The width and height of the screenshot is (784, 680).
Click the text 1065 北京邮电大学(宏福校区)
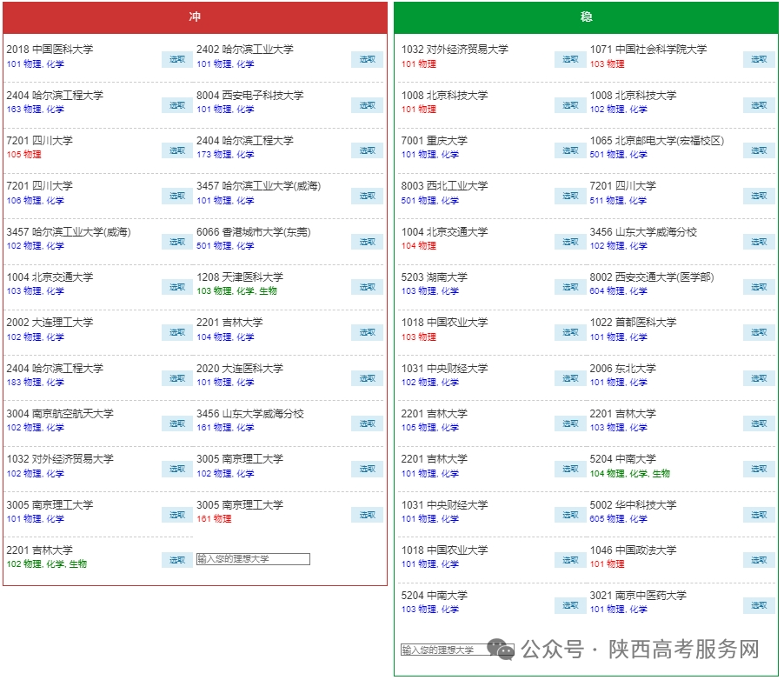pos(657,141)
